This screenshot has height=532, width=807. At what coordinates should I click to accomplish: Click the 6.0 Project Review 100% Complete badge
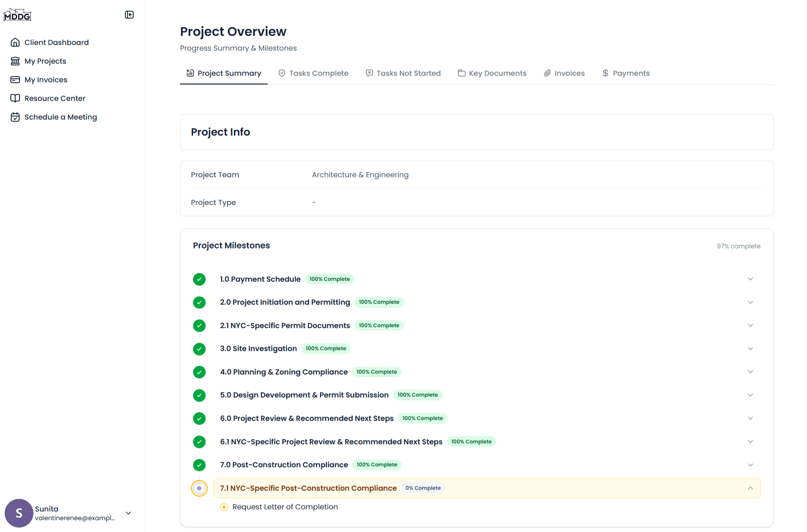tap(423, 418)
